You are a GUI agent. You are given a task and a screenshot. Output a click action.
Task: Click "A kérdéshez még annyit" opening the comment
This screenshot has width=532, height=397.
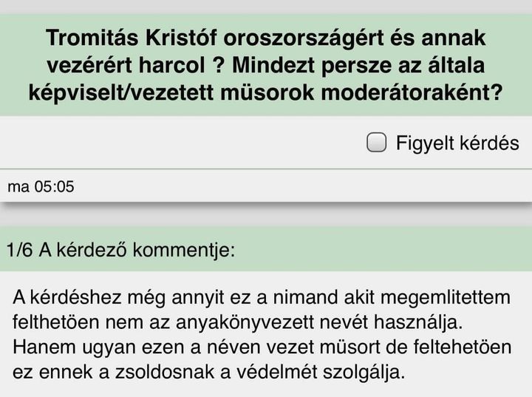[x=103, y=298]
